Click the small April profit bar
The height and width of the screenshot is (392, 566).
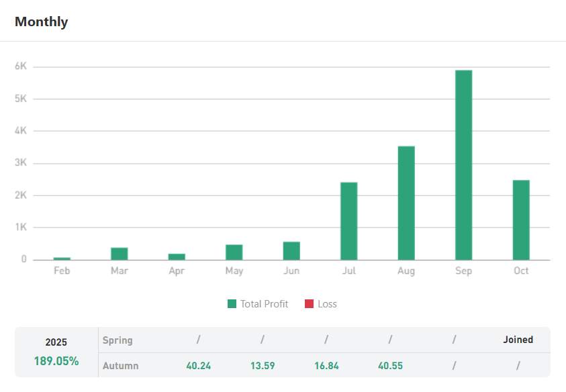point(177,256)
